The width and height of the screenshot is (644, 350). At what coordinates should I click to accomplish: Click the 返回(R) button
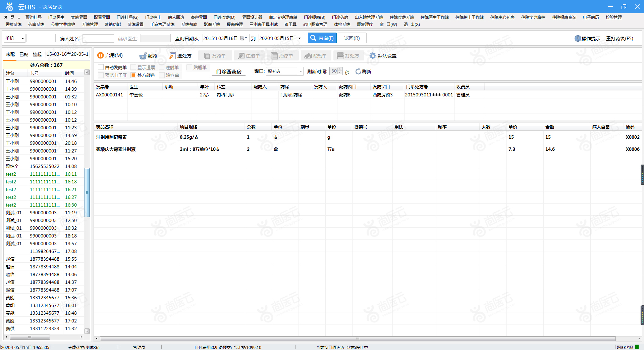pyautogui.click(x=352, y=38)
